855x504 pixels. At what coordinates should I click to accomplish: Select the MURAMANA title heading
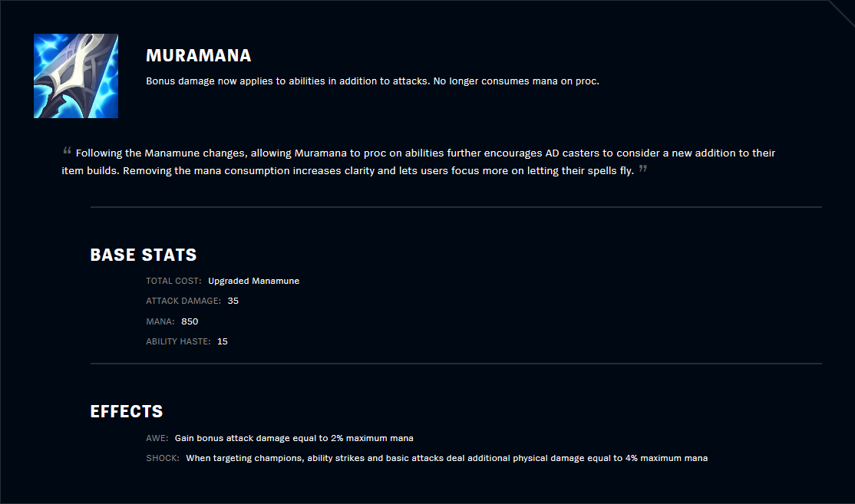pos(199,56)
